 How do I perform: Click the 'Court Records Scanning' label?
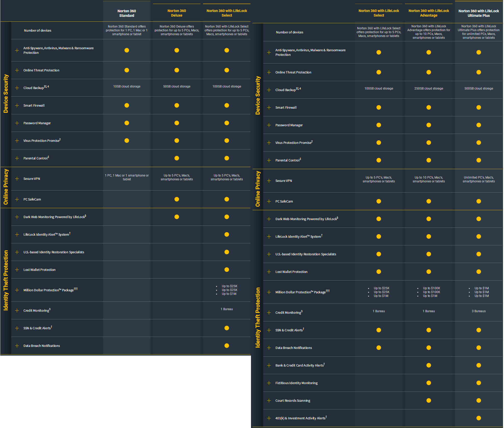pos(293,400)
